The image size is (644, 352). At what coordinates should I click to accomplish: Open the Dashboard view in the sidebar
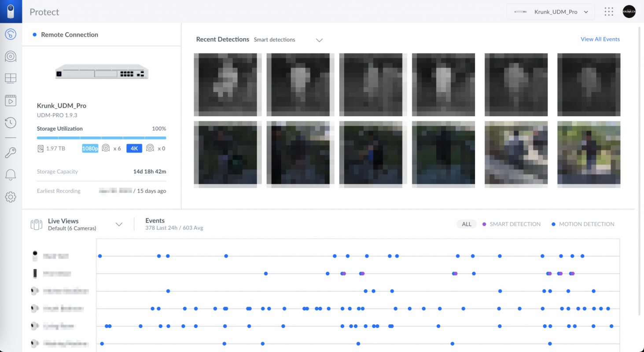tap(11, 34)
